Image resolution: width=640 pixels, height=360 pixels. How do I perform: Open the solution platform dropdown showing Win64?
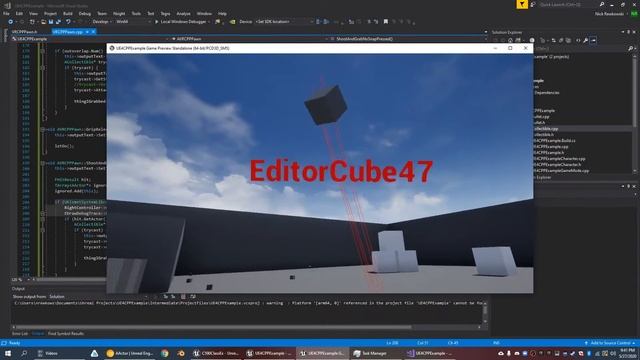pyautogui.click(x=133, y=22)
